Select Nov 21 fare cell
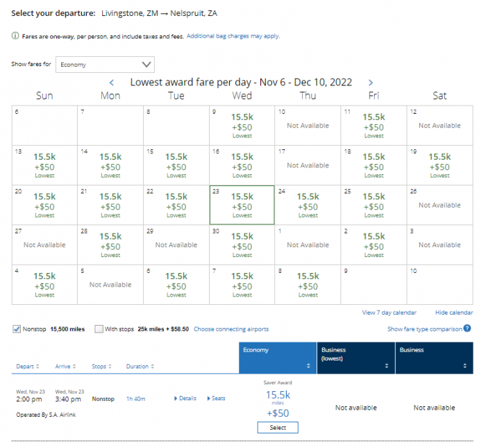This screenshot has width=486, height=448. [110, 205]
